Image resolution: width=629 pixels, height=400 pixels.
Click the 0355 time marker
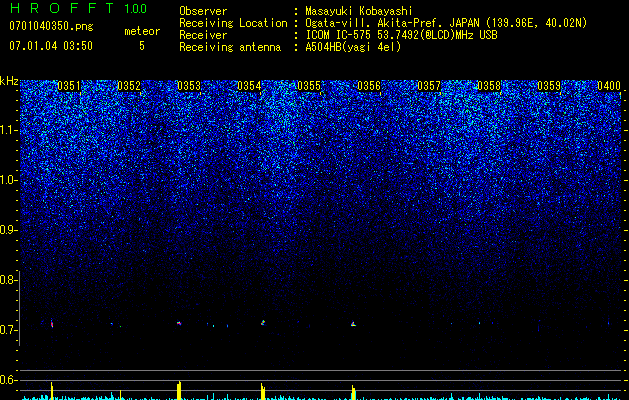pos(309,86)
